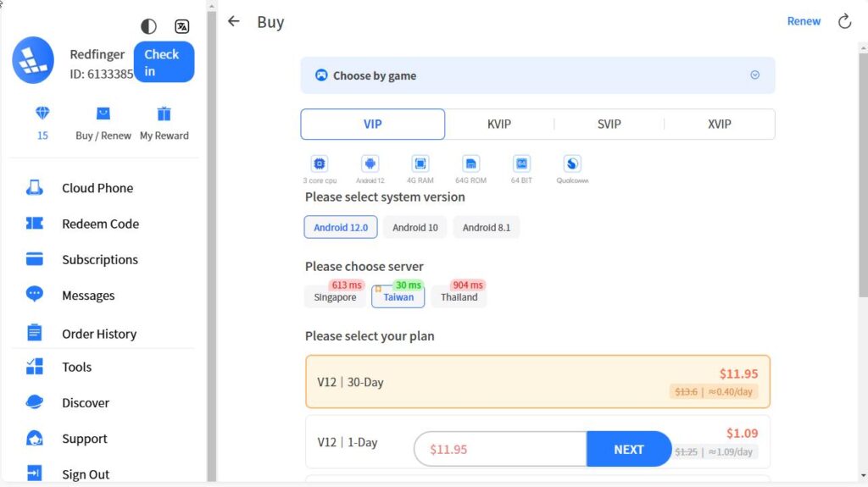Click the refresh icon next to Renew
This screenshot has height=487, width=868.
coord(844,22)
